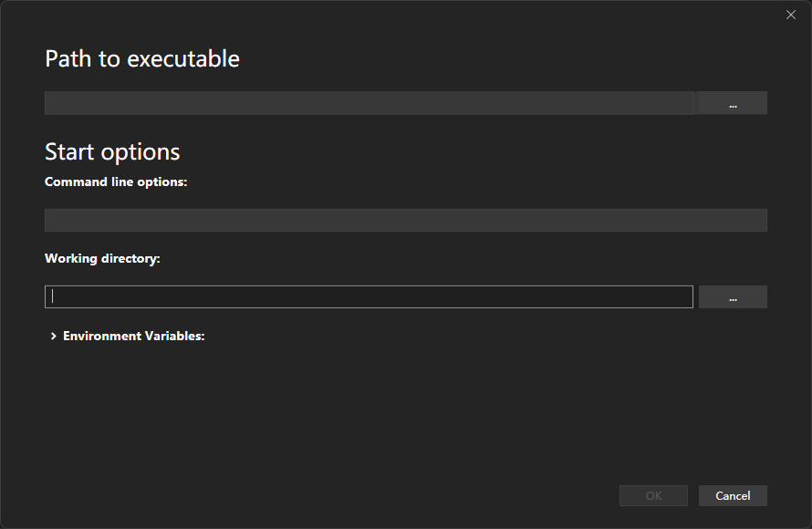Click the "Path to executable" heading
The width and height of the screenshot is (812, 529).
[x=142, y=59]
